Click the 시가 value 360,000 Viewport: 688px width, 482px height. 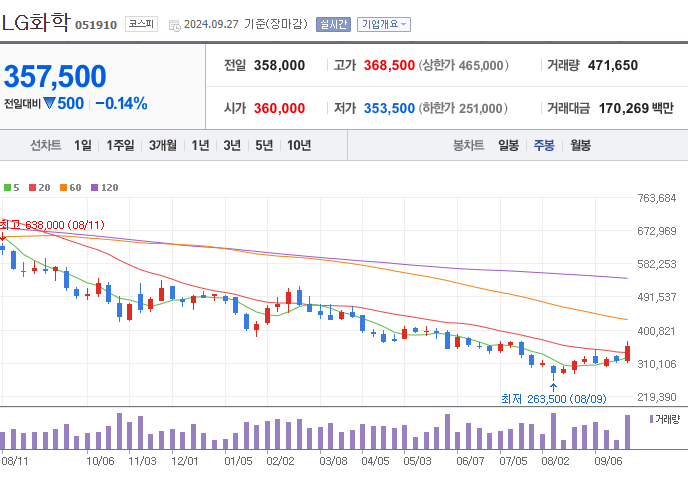pos(280,108)
